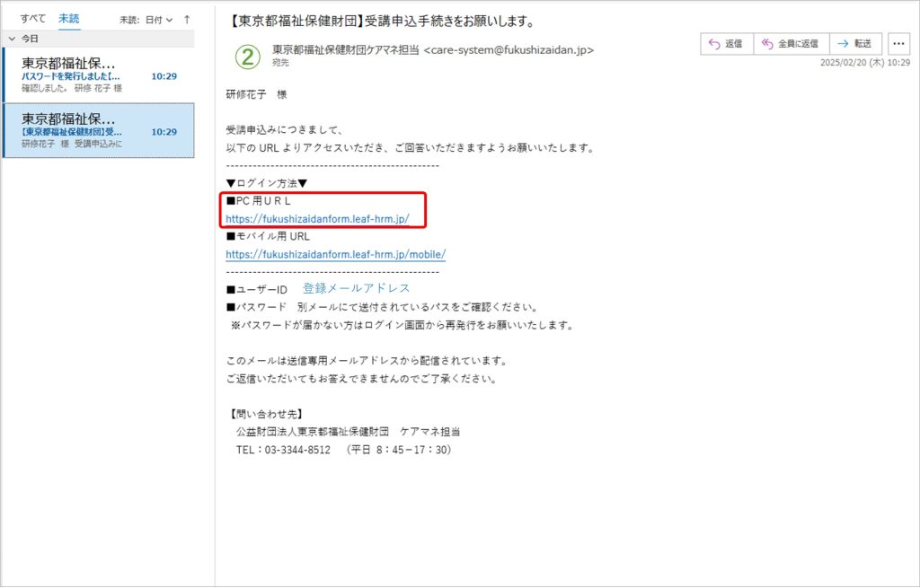The image size is (920, 588).
Task: Open the モバイル用 mobile URL link
Action: click(335, 254)
